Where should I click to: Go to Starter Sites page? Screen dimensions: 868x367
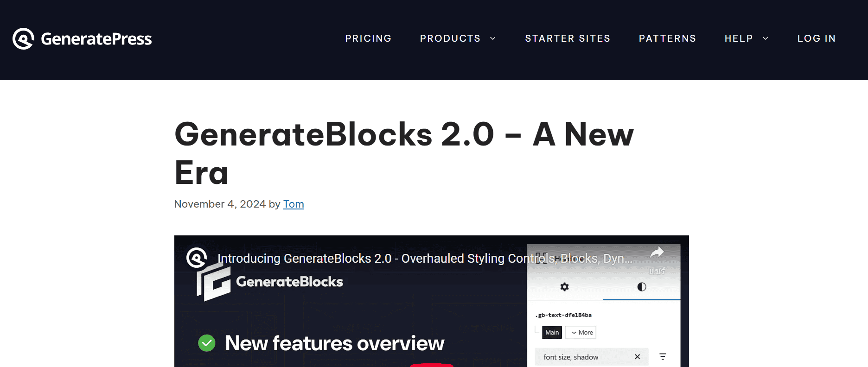click(x=568, y=38)
